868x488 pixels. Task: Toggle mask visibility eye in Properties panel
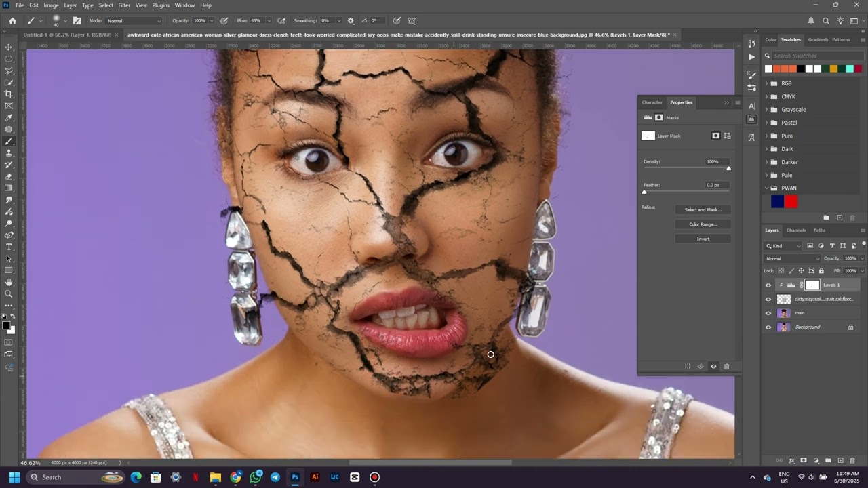coord(713,367)
